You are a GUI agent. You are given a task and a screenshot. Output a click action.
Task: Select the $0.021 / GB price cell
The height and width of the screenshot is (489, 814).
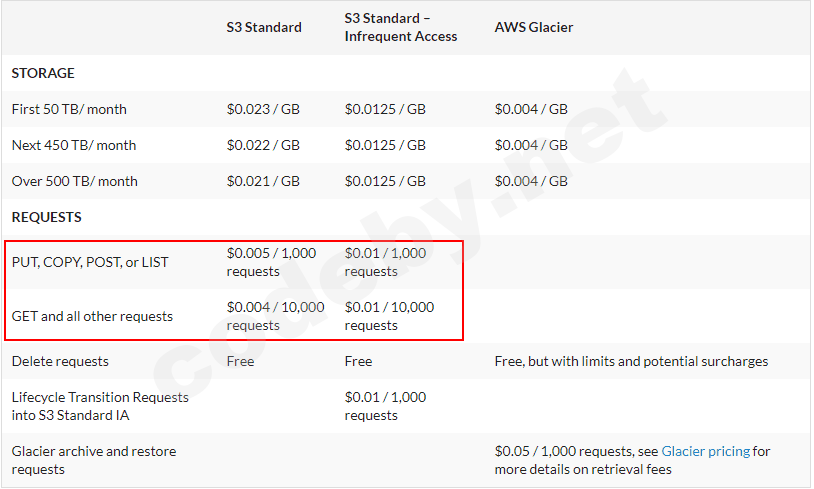tap(263, 181)
